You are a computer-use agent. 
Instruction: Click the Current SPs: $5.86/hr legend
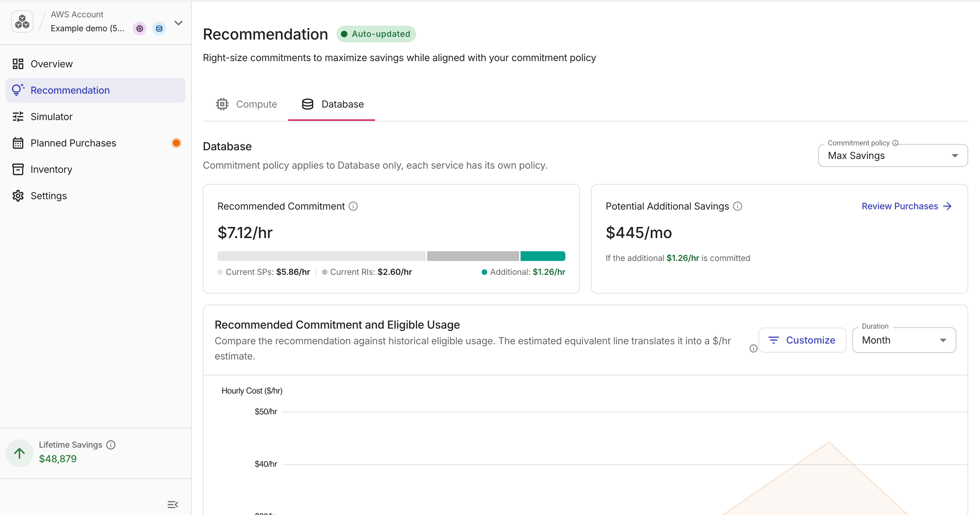coord(264,272)
